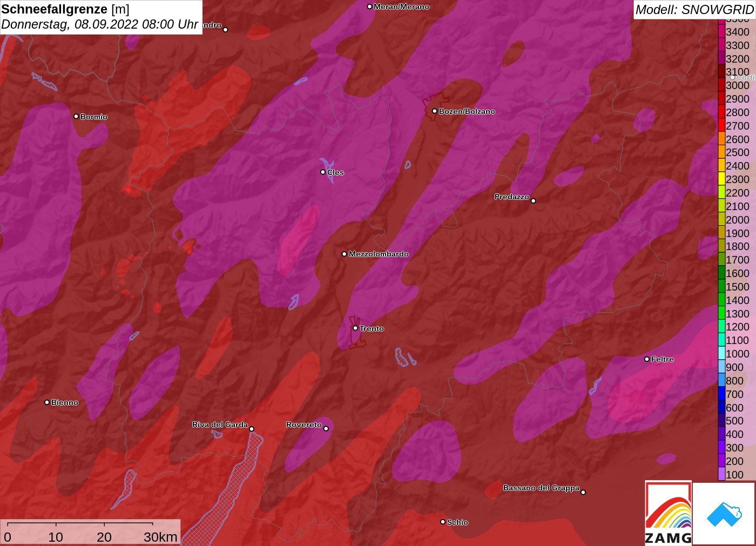Click the ZAMG rainbow logo

pos(668,513)
